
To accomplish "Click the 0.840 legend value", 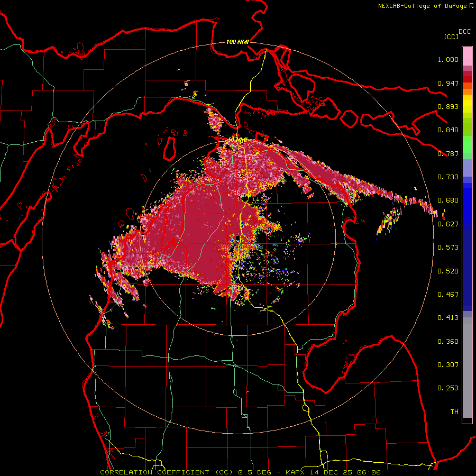I will [448, 130].
